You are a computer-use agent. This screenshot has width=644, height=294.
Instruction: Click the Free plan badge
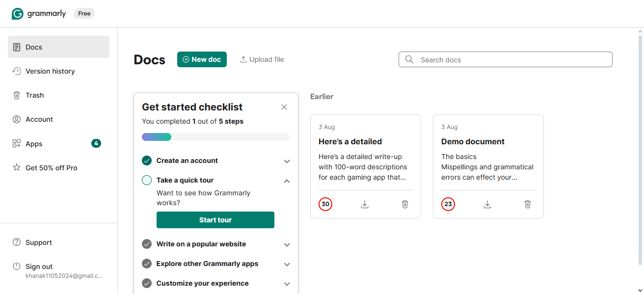[84, 14]
